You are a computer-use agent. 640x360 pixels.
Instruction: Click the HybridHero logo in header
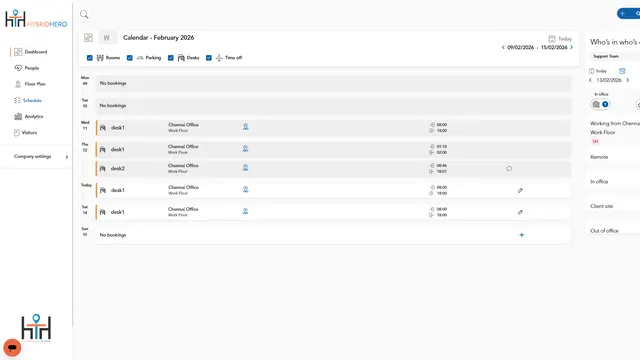[36, 19]
